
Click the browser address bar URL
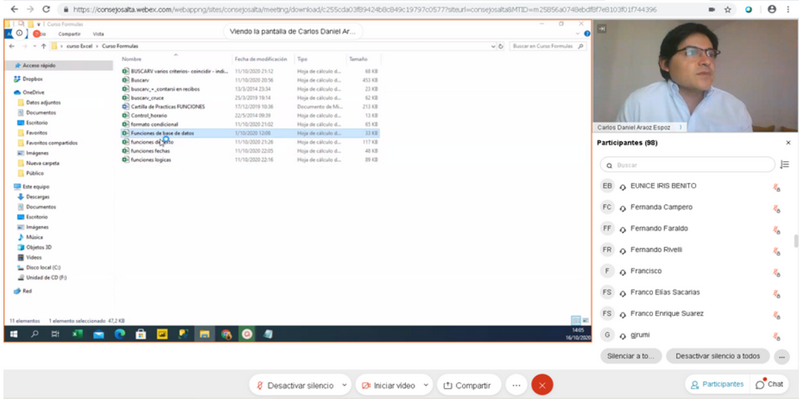(x=365, y=9)
